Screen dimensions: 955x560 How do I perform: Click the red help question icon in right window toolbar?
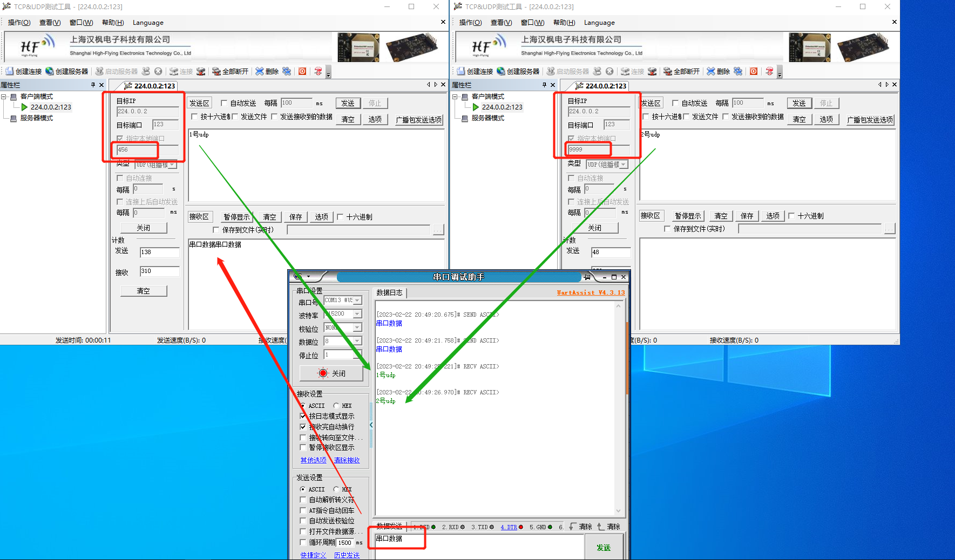point(769,71)
